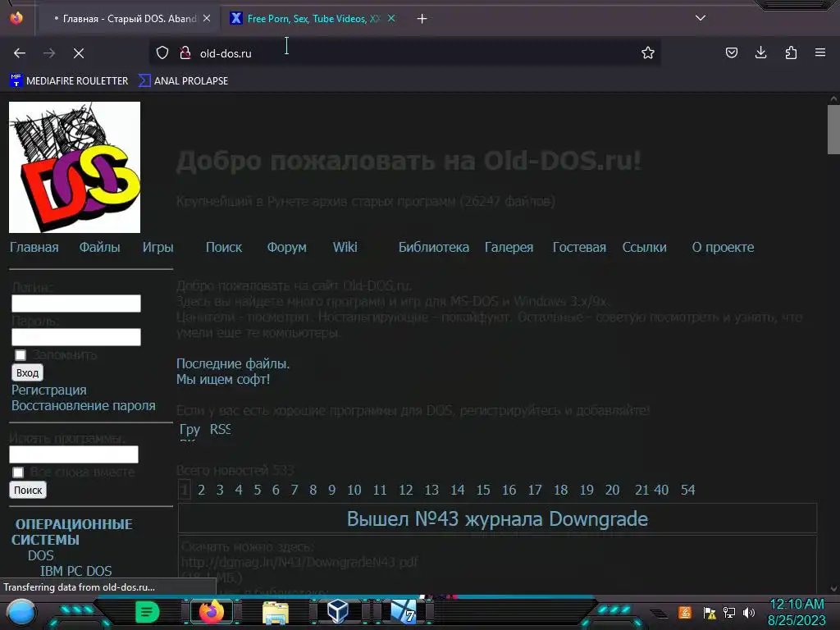Open the 'Регистрация' link
The image size is (840, 630).
click(x=48, y=390)
